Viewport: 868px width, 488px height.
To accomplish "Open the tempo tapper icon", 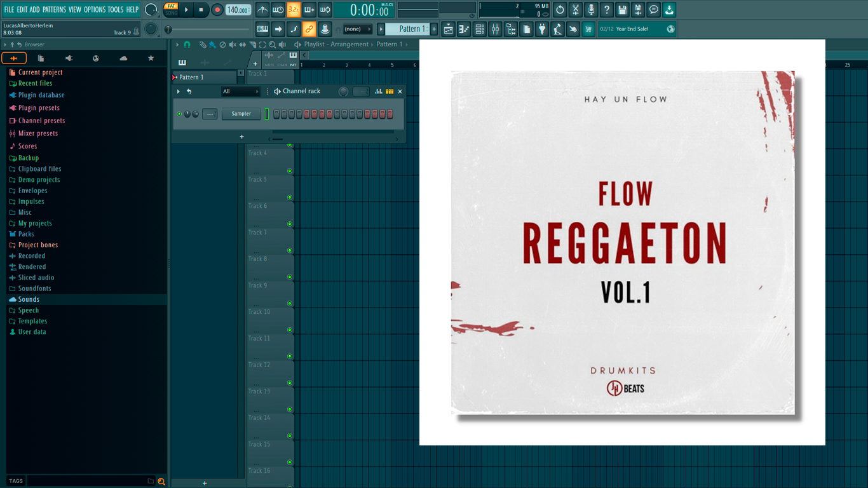I will (558, 29).
